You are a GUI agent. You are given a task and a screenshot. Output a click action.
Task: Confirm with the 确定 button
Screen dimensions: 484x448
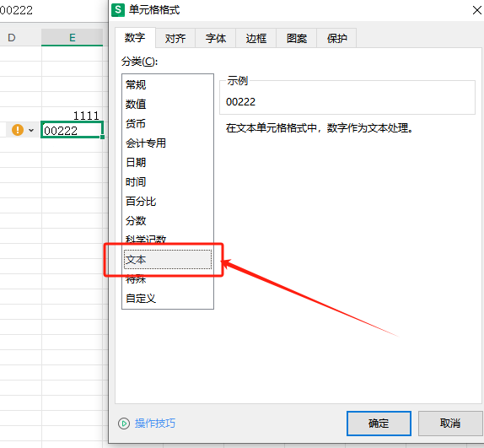coord(379,424)
